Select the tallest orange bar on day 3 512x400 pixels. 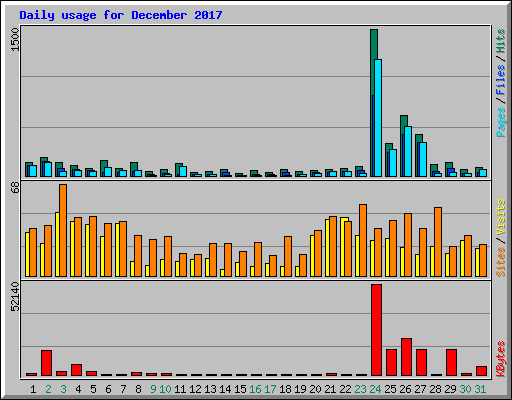(63, 230)
